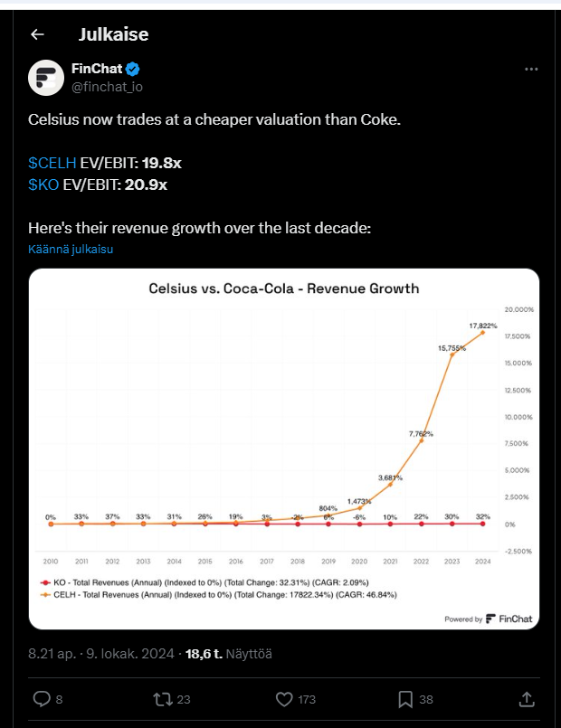Open the $KO cashtag link
561x728 pixels.
point(43,184)
